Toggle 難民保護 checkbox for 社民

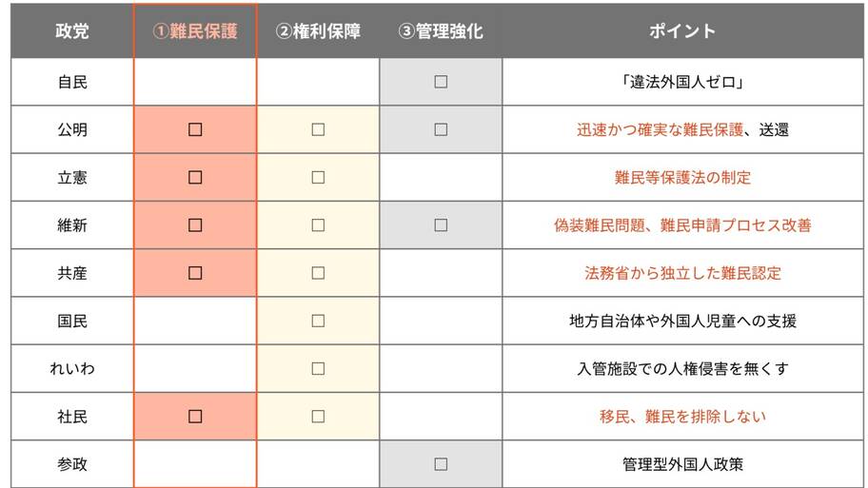pyautogui.click(x=195, y=416)
